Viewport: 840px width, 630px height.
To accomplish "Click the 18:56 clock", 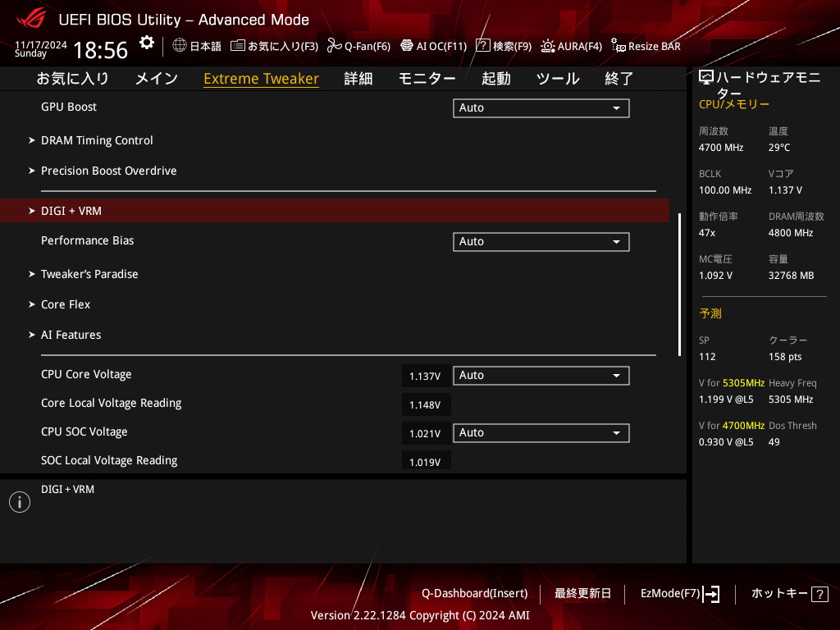I will (x=100, y=50).
